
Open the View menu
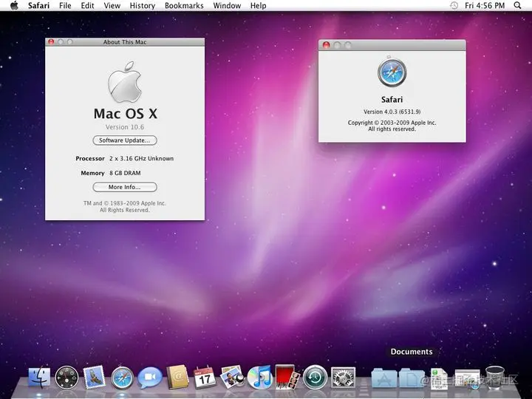[112, 6]
